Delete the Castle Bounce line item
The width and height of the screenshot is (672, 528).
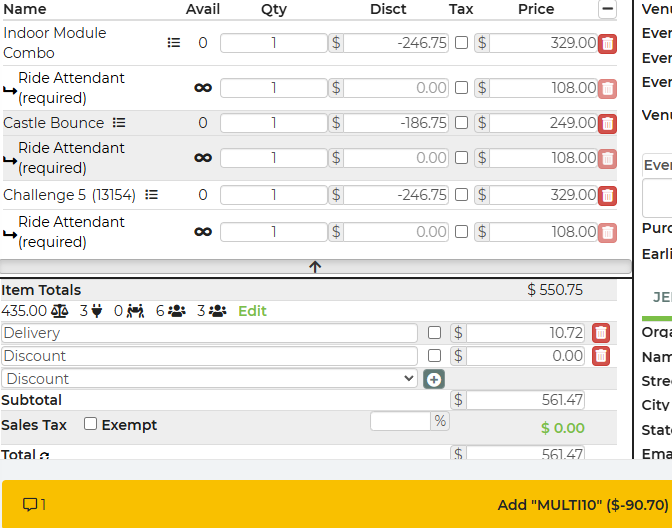tap(607, 124)
